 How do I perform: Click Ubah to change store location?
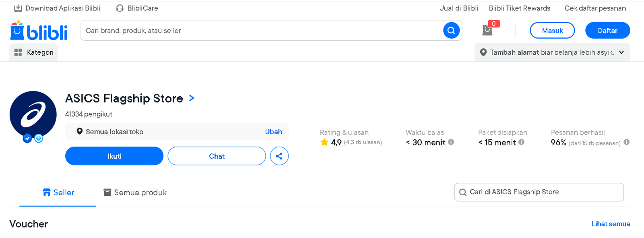273,132
